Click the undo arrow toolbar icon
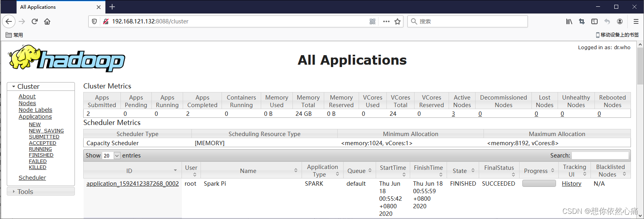 607,21
